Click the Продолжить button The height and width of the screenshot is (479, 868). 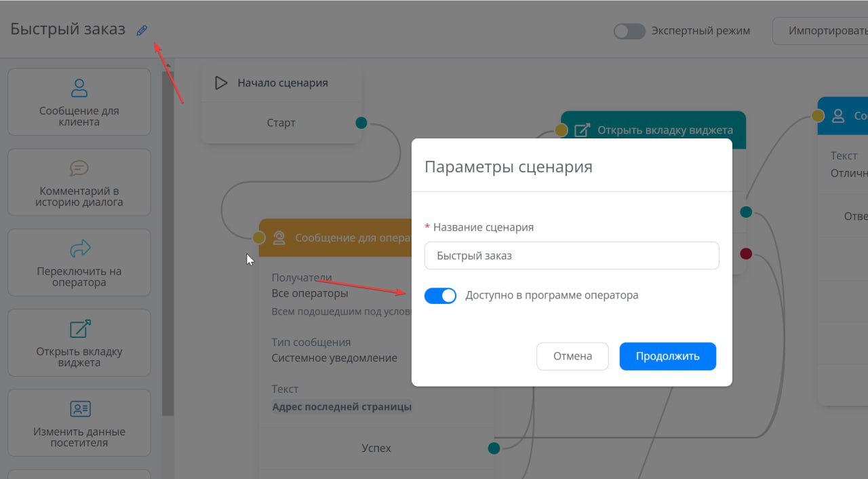(x=667, y=356)
